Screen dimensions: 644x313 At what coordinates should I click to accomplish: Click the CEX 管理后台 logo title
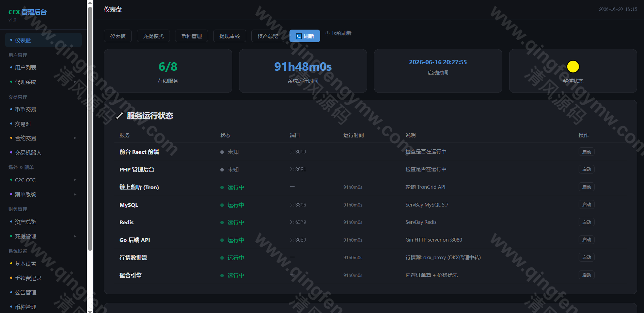28,12
